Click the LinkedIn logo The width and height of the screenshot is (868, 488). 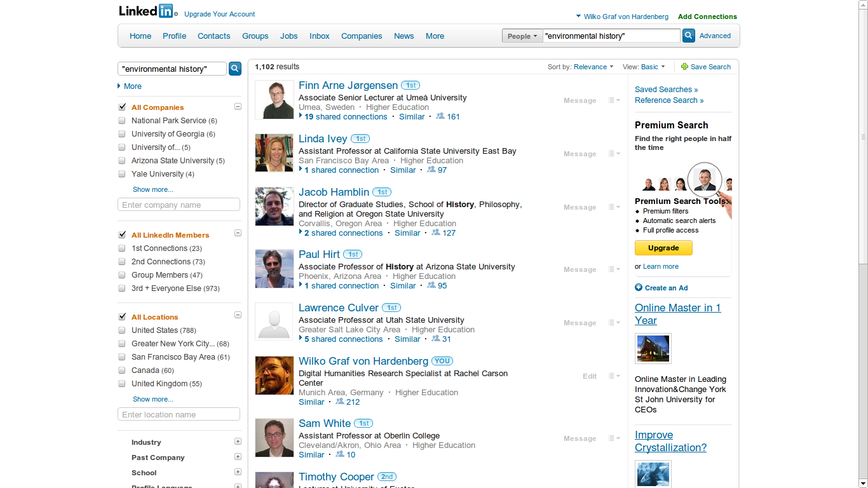pyautogui.click(x=148, y=11)
